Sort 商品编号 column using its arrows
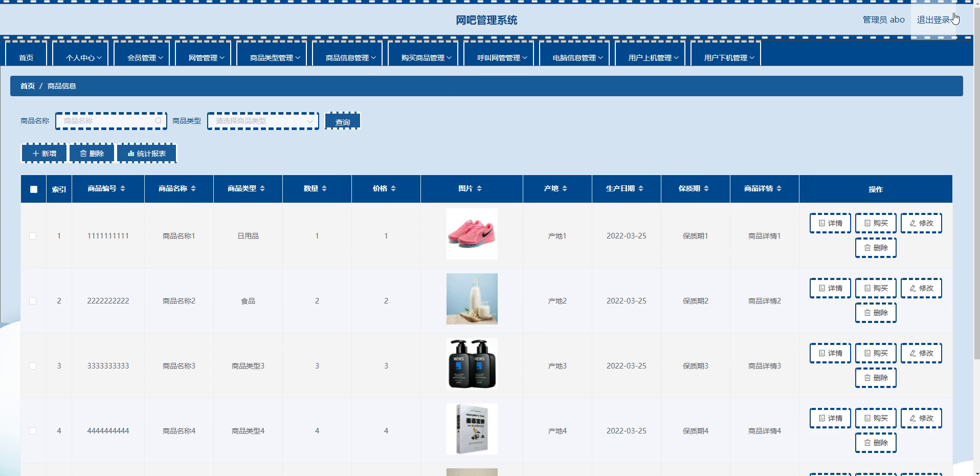The width and height of the screenshot is (980, 476). click(x=123, y=189)
